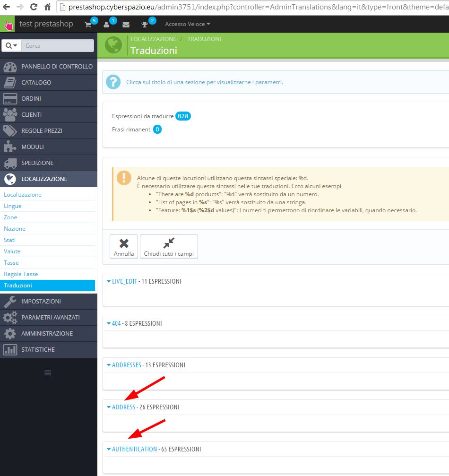
Task: Click the Catalogo book icon
Action: (10, 83)
